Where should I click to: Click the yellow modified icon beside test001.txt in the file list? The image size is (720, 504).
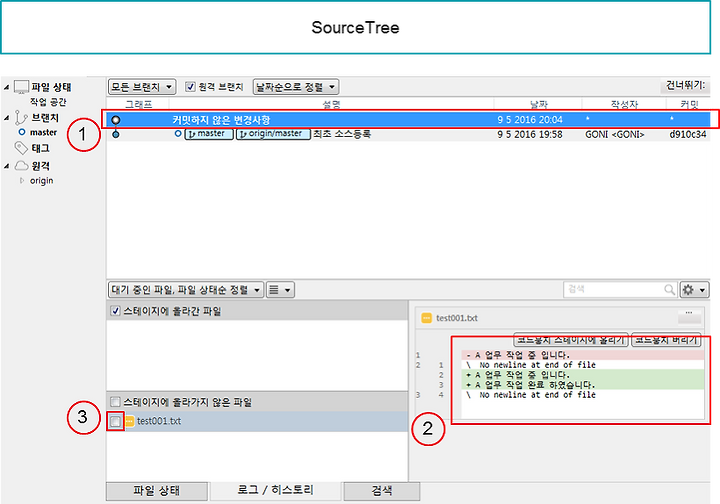point(129,421)
